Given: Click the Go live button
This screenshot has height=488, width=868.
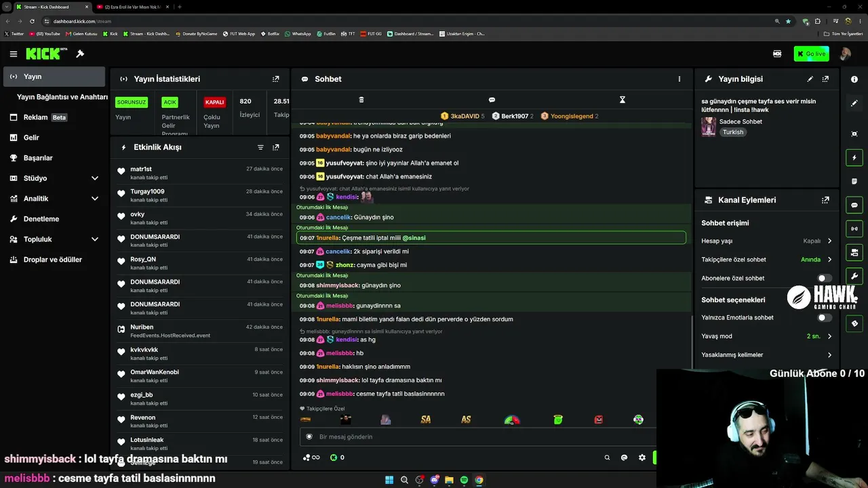Looking at the screenshot, I should pos(811,54).
